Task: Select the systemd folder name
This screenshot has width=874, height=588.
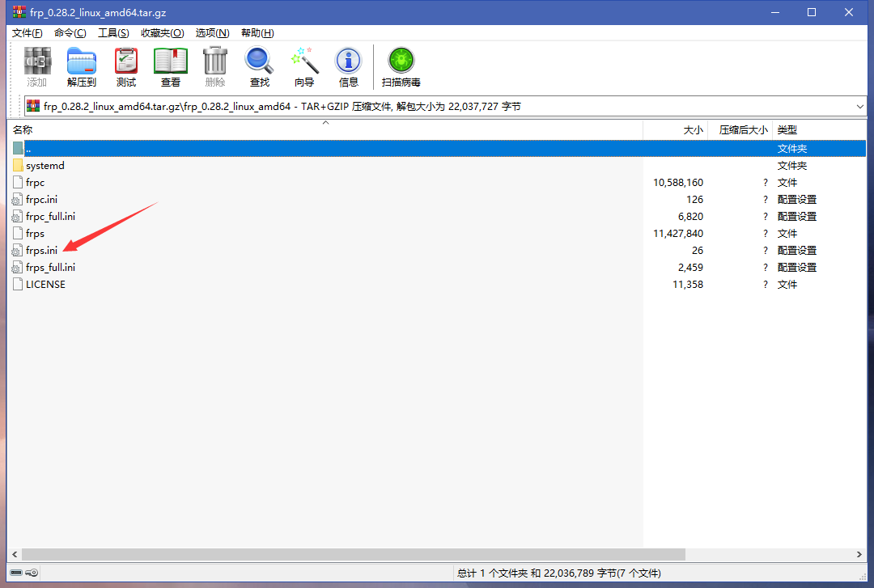Action: pos(45,166)
